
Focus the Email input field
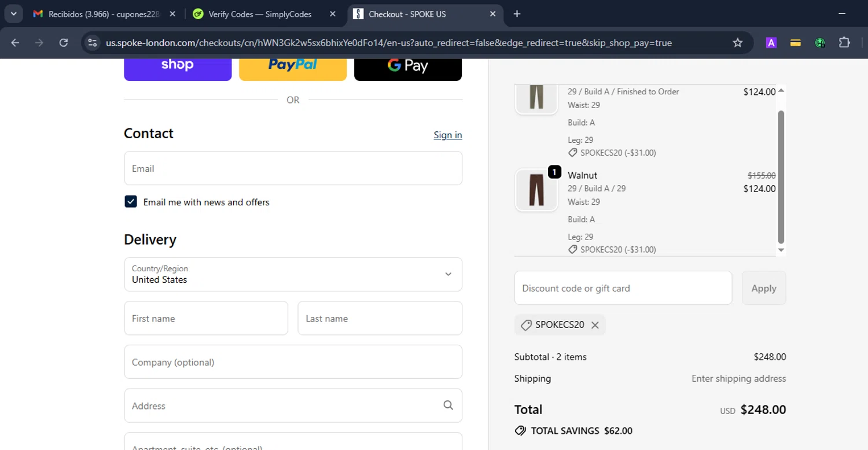coord(293,168)
